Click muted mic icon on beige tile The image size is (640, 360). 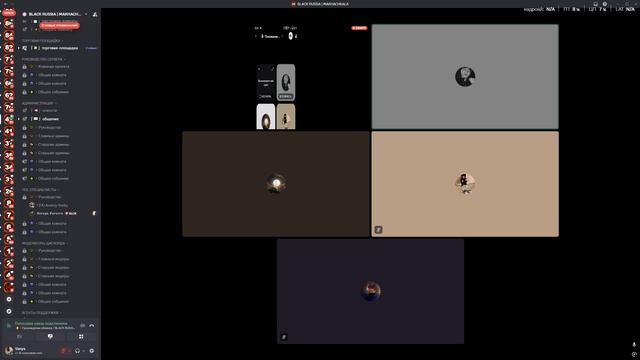point(378,230)
